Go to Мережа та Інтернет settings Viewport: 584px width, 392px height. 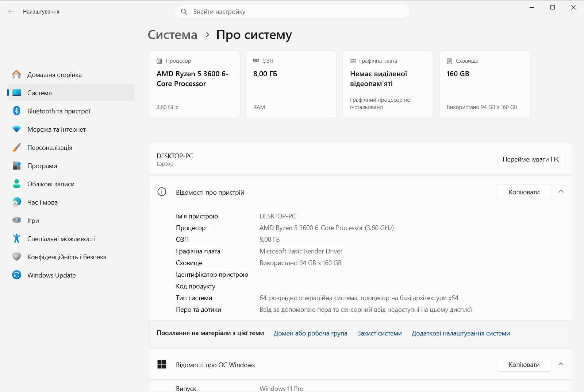pyautogui.click(x=71, y=129)
